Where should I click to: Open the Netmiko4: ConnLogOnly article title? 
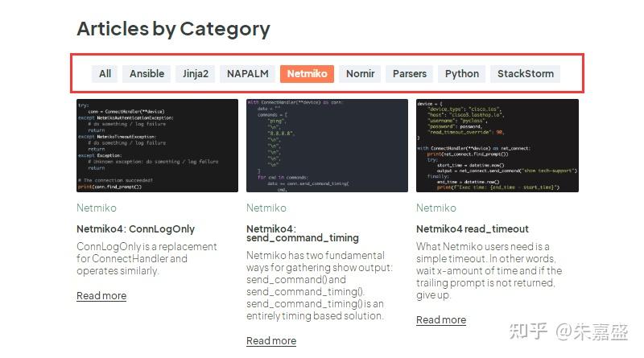135,229
